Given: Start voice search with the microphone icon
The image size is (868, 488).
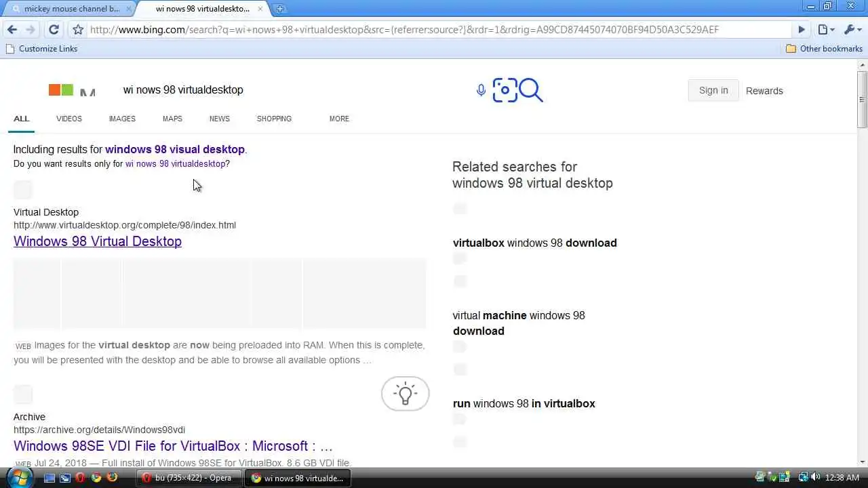Looking at the screenshot, I should (x=481, y=90).
